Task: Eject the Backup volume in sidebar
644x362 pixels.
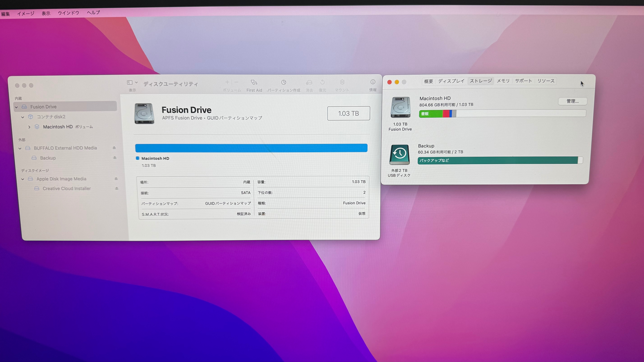Action: pyautogui.click(x=115, y=158)
